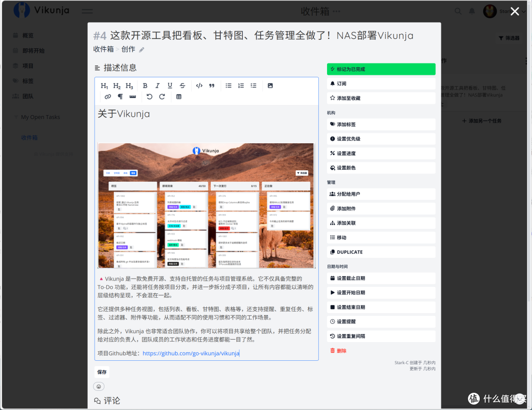Image resolution: width=532 pixels, height=410 pixels.
Task: Click 设置重复间隔 to set repeat
Action: pyautogui.click(x=381, y=336)
